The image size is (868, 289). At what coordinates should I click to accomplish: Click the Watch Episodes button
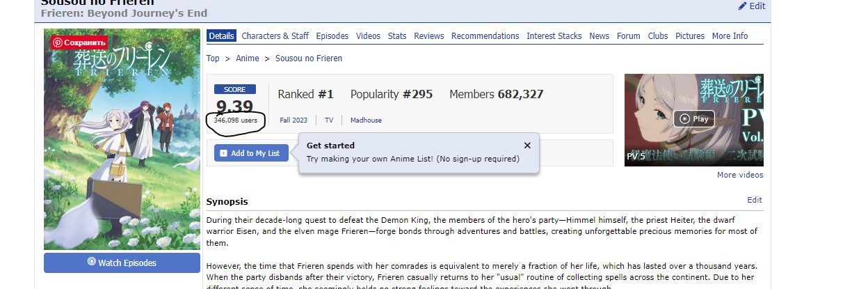pos(122,263)
